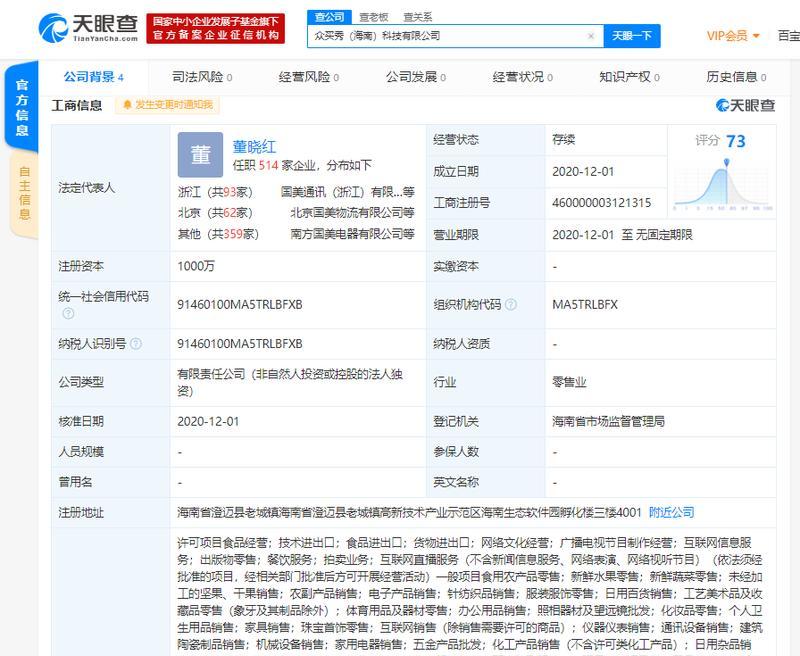Click the taxpayer ID value in 纳税人识别号 row
This screenshot has height=656, width=800.
[x=240, y=344]
